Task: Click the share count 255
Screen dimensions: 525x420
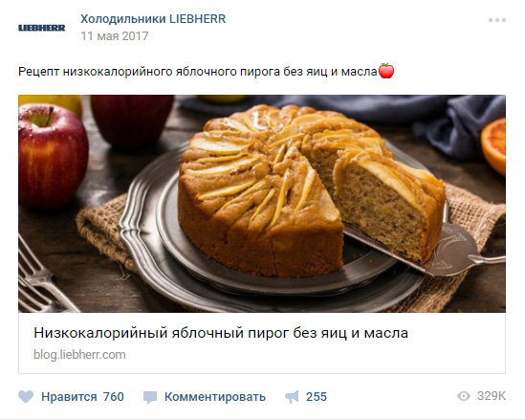Action: pyautogui.click(x=317, y=397)
